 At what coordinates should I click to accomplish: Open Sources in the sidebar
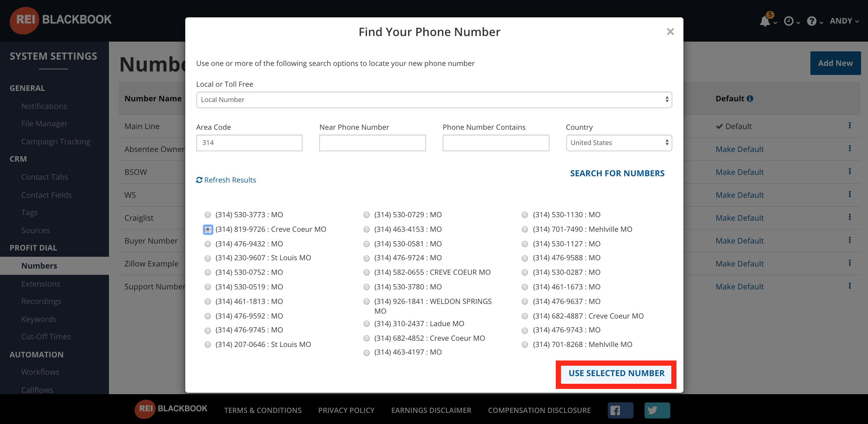click(35, 230)
